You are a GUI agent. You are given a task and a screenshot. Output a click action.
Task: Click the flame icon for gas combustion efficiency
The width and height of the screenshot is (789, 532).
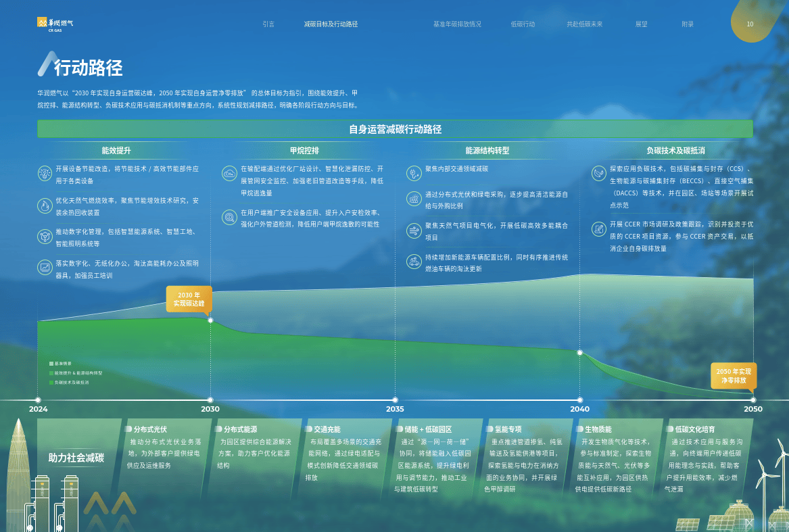(x=45, y=205)
